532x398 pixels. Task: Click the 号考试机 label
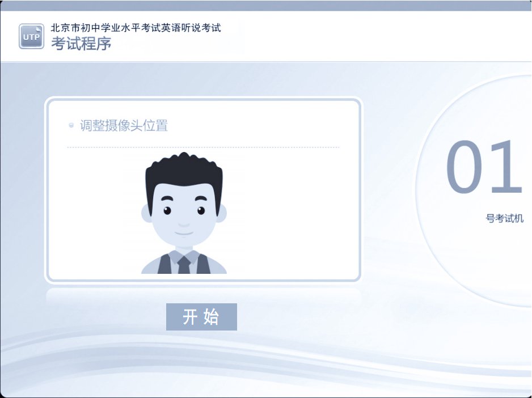coord(505,218)
